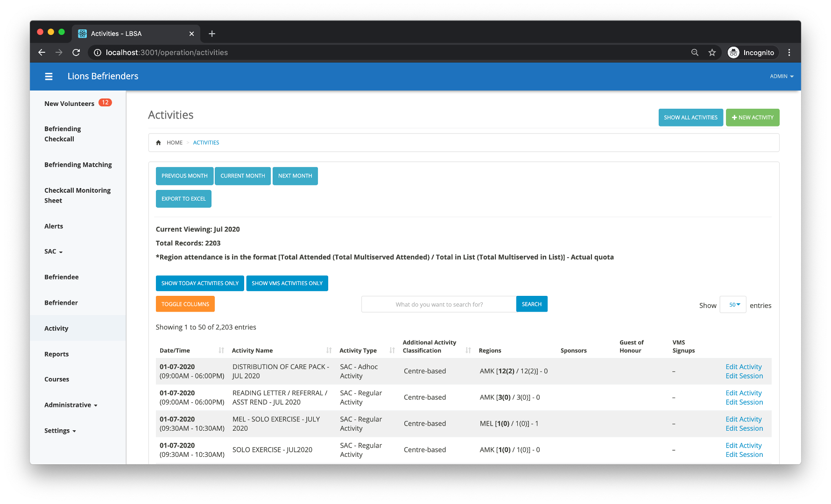Open the ADMIN user dropdown
The height and width of the screenshot is (504, 831).
point(782,77)
